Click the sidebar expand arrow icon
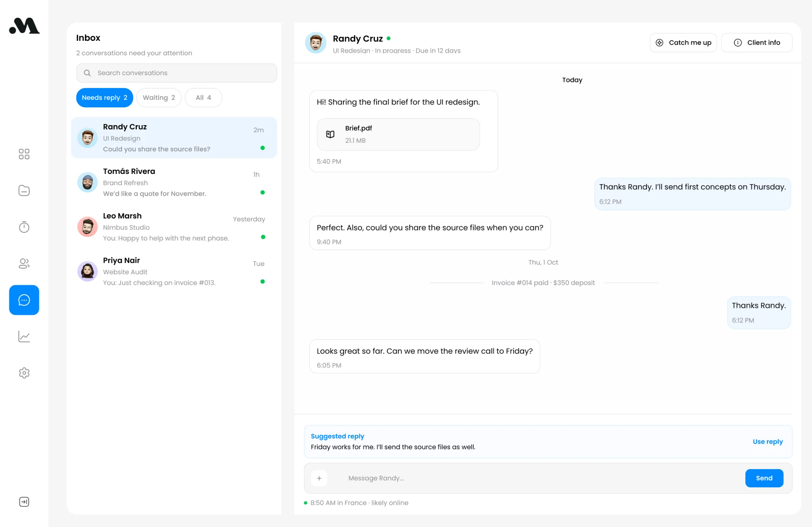The width and height of the screenshot is (812, 527). 24,502
